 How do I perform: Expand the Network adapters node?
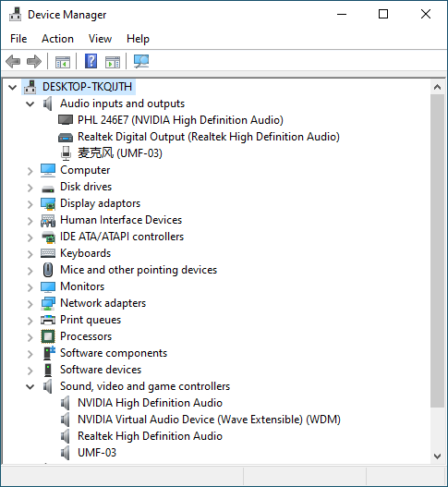pyautogui.click(x=30, y=304)
